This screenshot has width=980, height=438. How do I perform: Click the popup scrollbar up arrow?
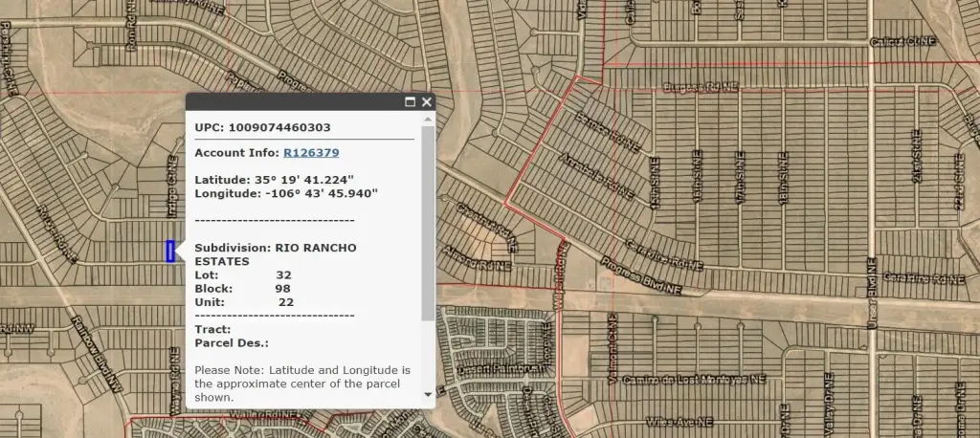click(428, 120)
